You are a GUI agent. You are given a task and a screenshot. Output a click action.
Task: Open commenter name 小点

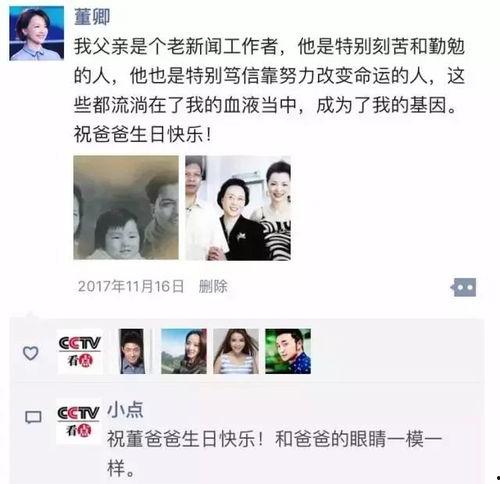[x=125, y=410]
